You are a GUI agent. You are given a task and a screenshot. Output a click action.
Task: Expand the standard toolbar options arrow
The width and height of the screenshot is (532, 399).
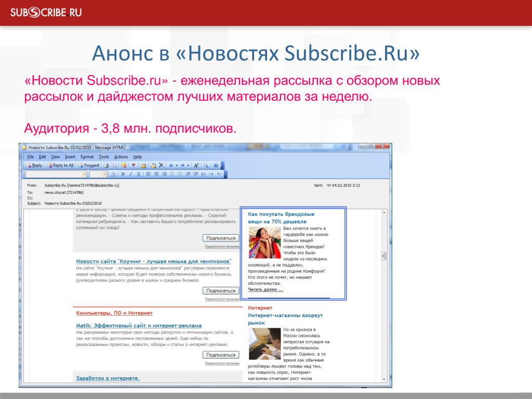pyautogui.click(x=222, y=166)
